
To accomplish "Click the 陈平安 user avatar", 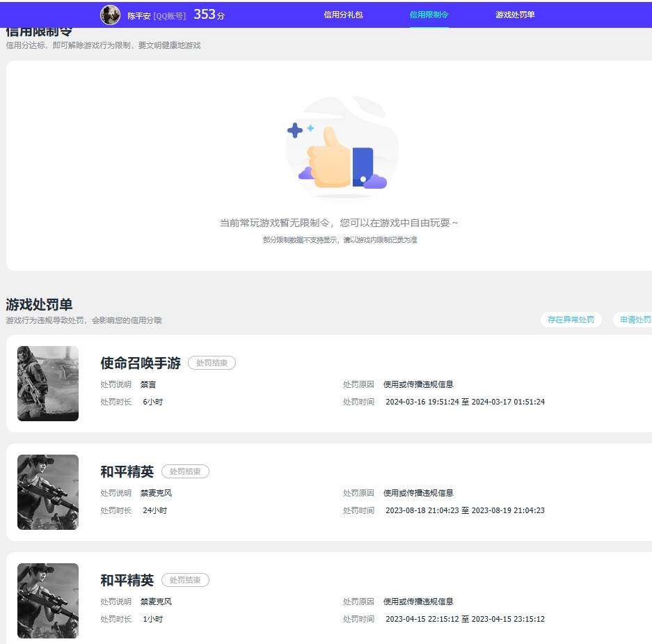I will (110, 15).
